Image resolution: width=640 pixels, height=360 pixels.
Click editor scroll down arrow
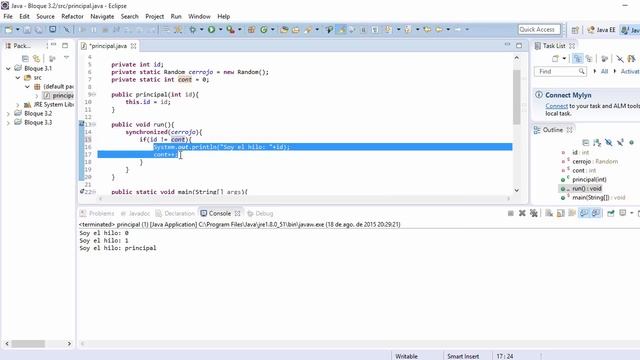pos(517,190)
